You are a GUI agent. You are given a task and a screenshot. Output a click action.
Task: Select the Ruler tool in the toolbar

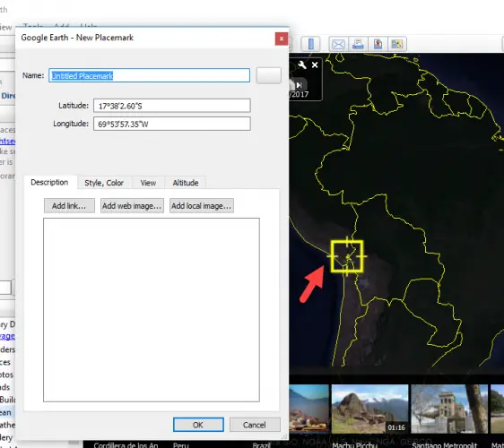pyautogui.click(x=310, y=44)
